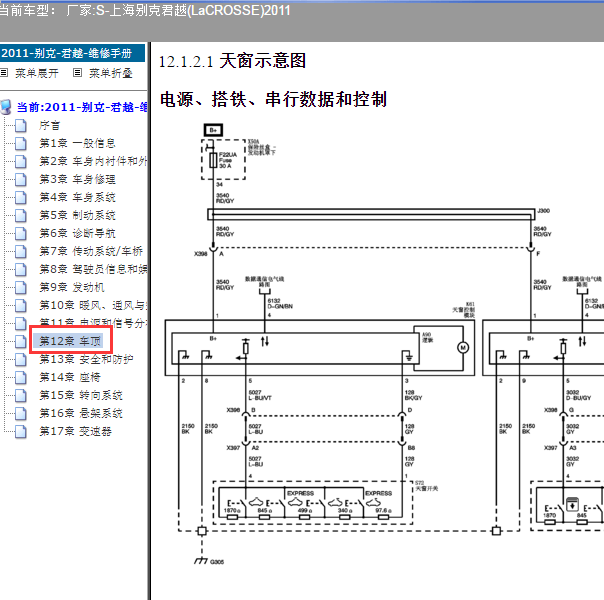Click 5027 L-BU/VT wire label

coord(260,395)
